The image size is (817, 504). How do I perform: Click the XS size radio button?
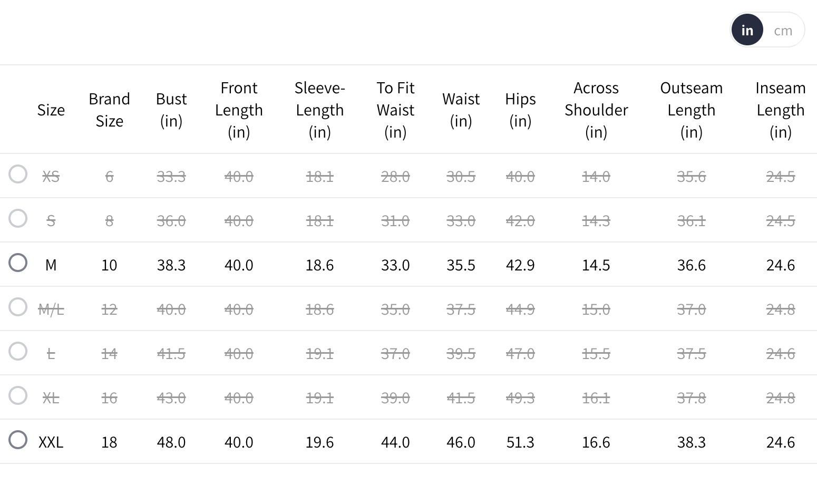[18, 174]
